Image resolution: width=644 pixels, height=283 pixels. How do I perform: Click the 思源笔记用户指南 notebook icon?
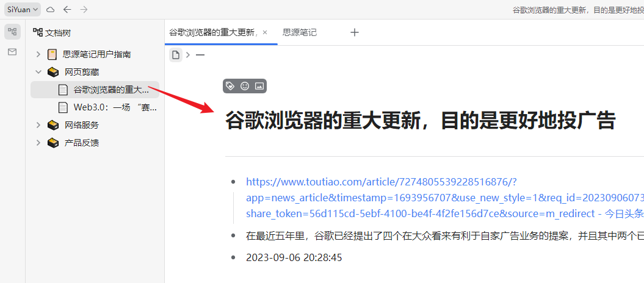pyautogui.click(x=52, y=54)
